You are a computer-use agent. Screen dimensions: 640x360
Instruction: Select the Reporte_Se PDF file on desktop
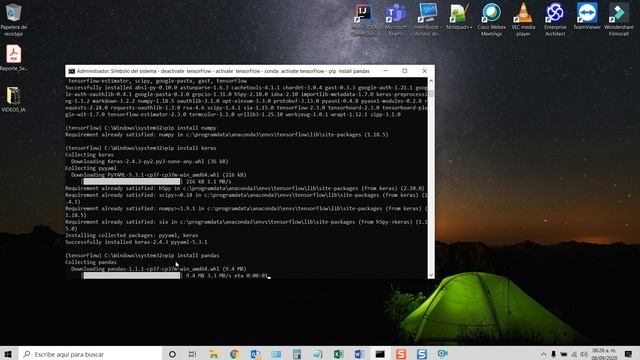[x=13, y=58]
